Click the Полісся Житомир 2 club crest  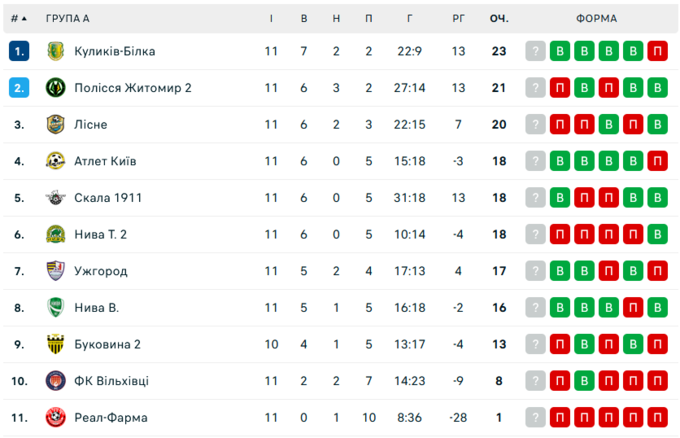click(55, 88)
